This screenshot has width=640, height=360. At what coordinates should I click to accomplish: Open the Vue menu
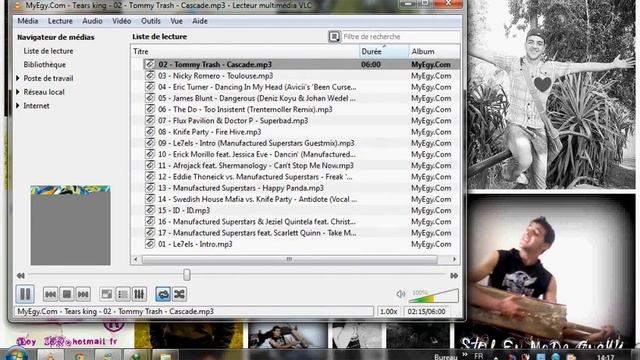click(176, 21)
